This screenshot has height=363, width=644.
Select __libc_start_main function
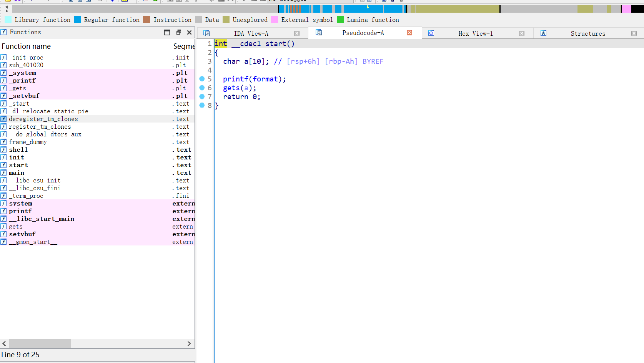pyautogui.click(x=97, y=219)
